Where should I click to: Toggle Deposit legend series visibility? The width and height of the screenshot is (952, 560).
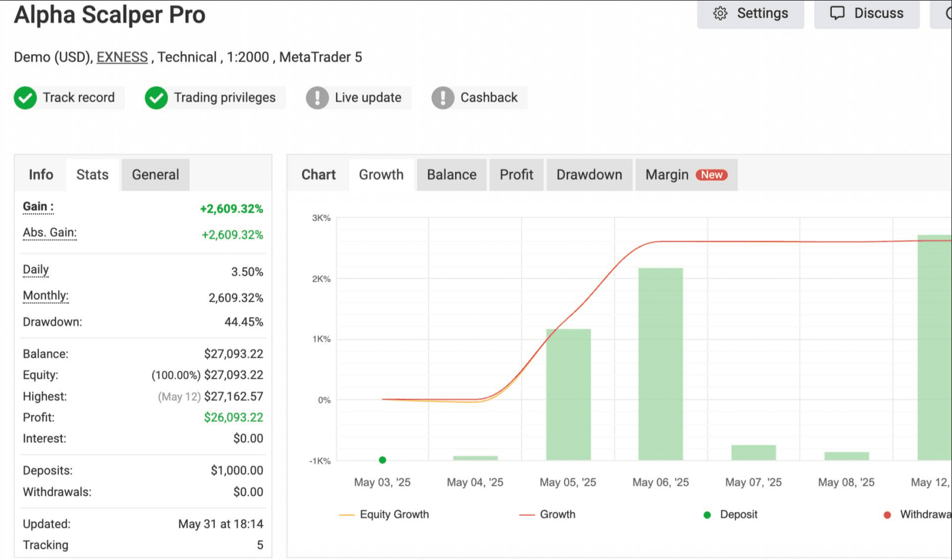pyautogui.click(x=730, y=514)
